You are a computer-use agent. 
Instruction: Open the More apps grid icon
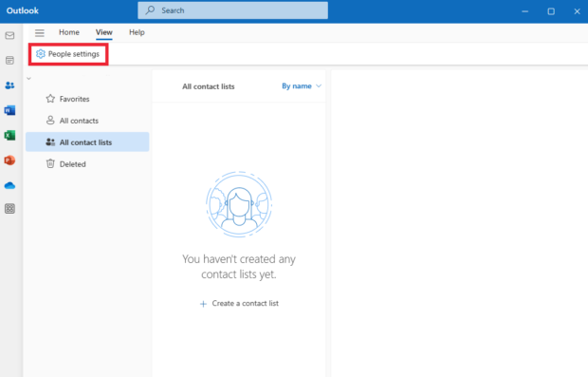9,209
